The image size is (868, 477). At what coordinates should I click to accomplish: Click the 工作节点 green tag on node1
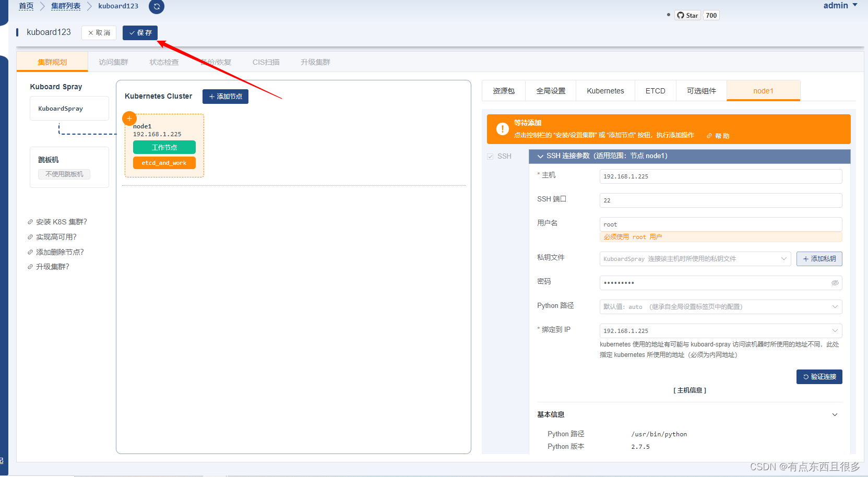pyautogui.click(x=164, y=147)
